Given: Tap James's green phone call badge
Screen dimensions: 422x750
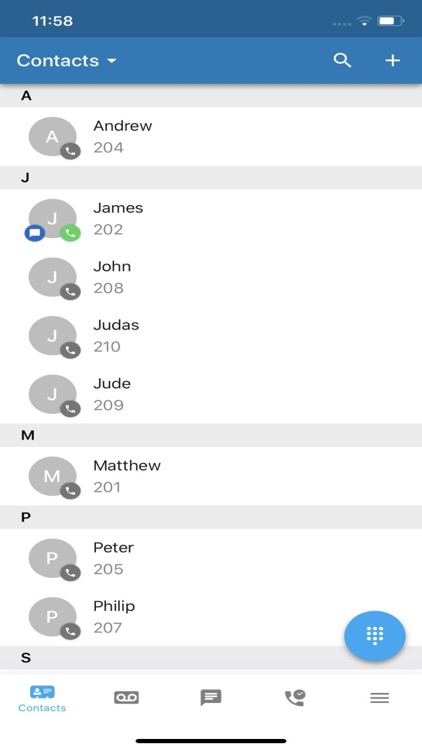Looking at the screenshot, I should (x=70, y=233).
